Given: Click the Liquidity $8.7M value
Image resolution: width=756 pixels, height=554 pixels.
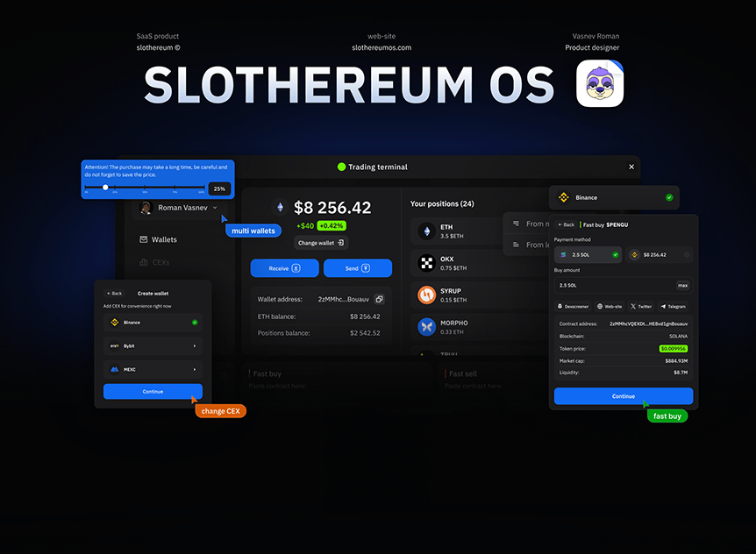Looking at the screenshot, I should 681,373.
